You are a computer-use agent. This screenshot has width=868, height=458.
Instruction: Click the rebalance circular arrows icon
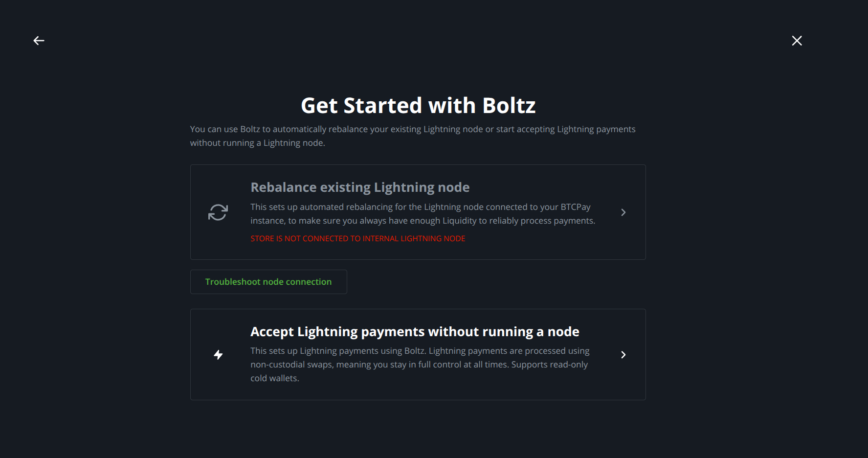point(218,212)
